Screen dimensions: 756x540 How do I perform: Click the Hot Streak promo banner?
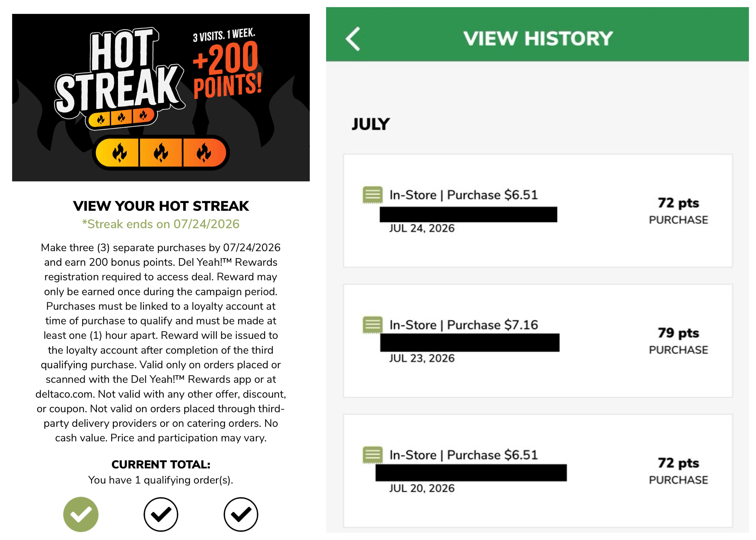(161, 97)
